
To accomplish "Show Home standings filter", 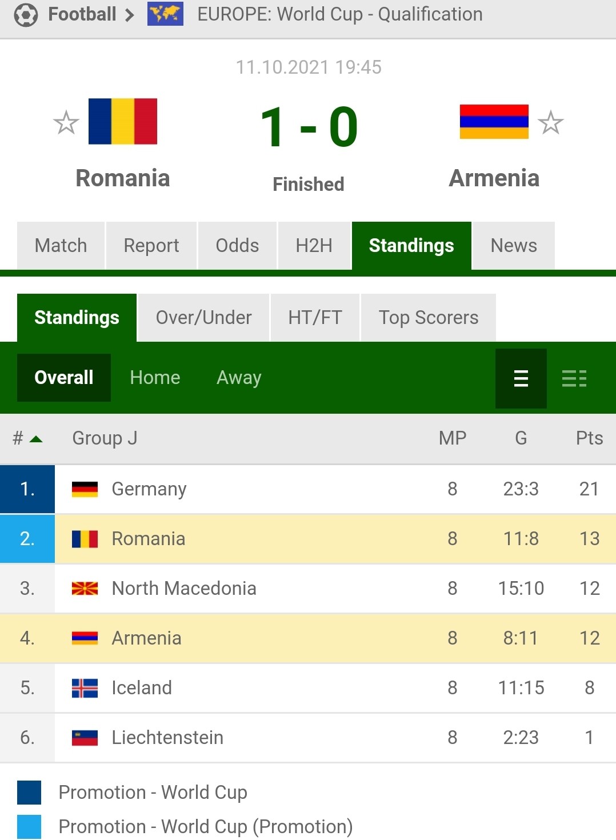I will click(x=155, y=378).
